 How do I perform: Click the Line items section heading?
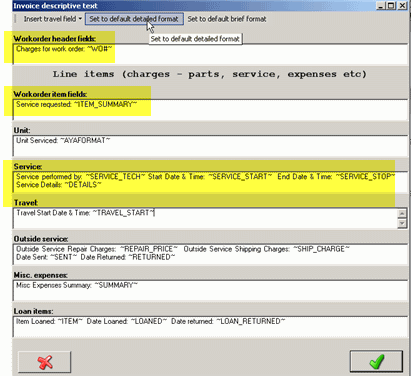click(x=210, y=74)
